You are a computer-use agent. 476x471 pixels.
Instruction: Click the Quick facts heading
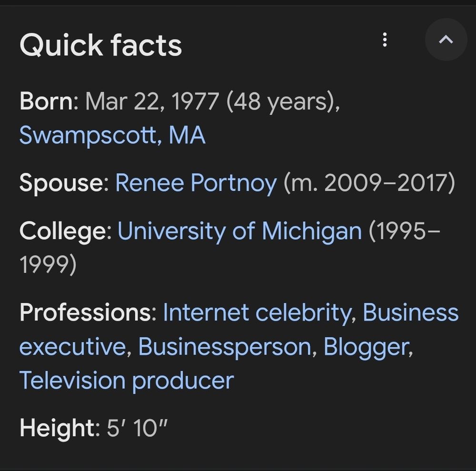[101, 46]
